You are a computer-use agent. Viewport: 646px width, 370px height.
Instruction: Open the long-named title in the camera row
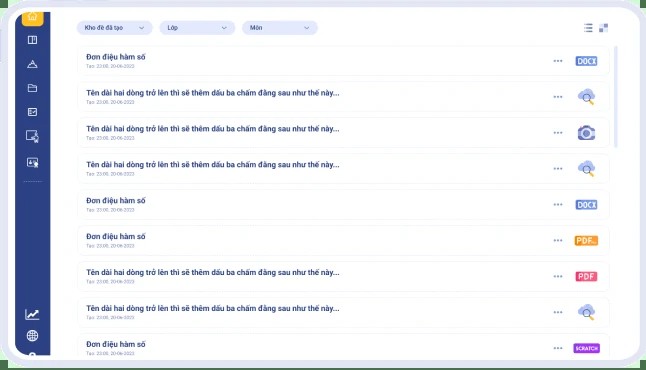[x=213, y=129]
